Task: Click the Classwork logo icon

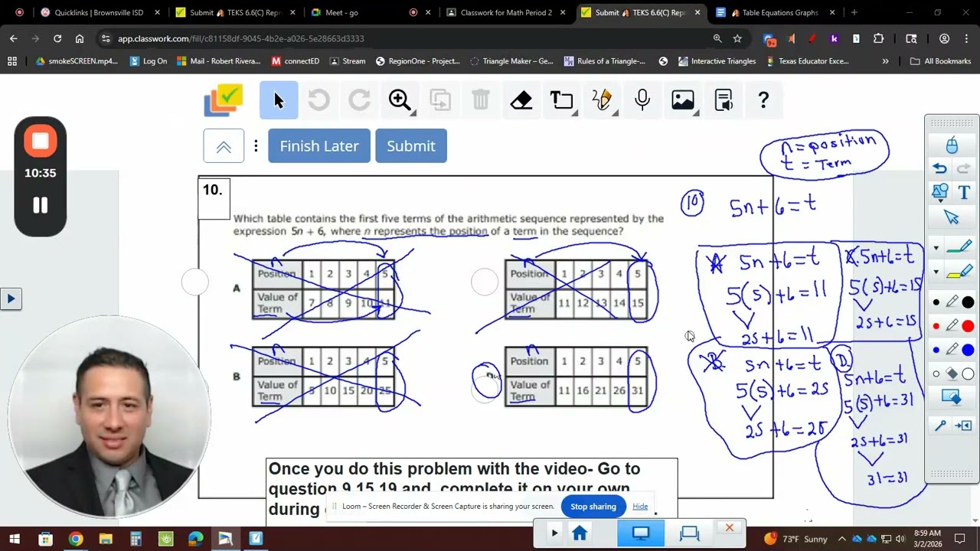Action: coord(224,100)
